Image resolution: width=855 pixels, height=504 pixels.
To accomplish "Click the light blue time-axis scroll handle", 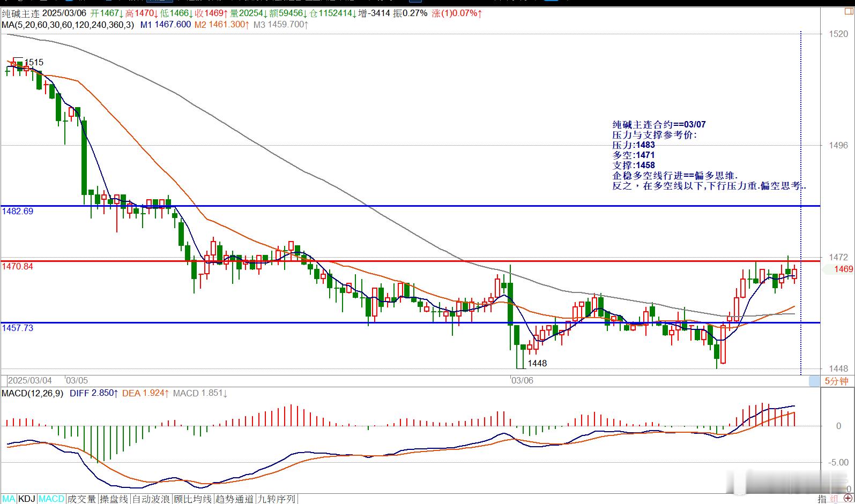I will coord(814,381).
